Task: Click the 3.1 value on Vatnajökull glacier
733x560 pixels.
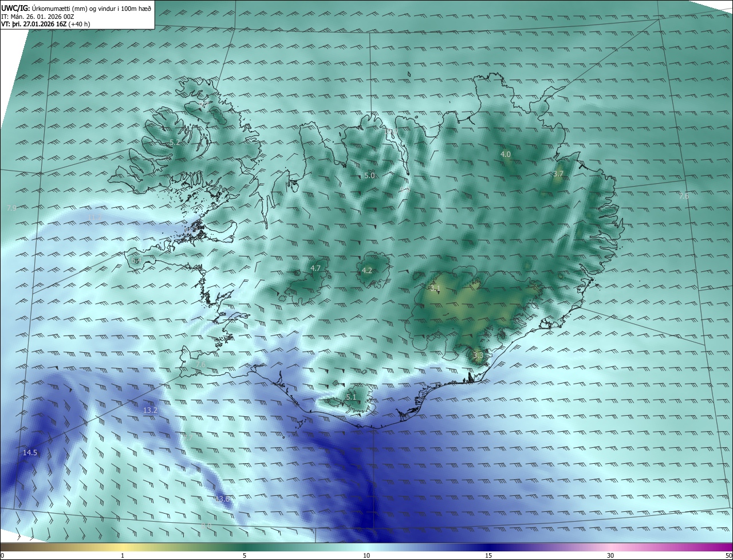Action: (435, 287)
